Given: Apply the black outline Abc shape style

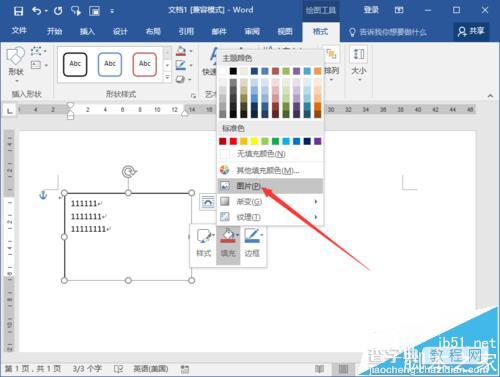Looking at the screenshot, I should pos(75,64).
